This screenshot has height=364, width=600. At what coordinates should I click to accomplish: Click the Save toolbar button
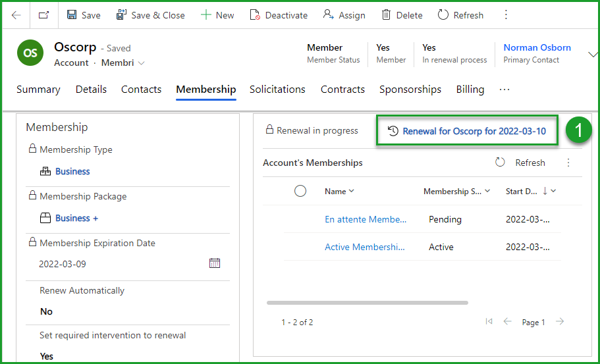pyautogui.click(x=84, y=15)
